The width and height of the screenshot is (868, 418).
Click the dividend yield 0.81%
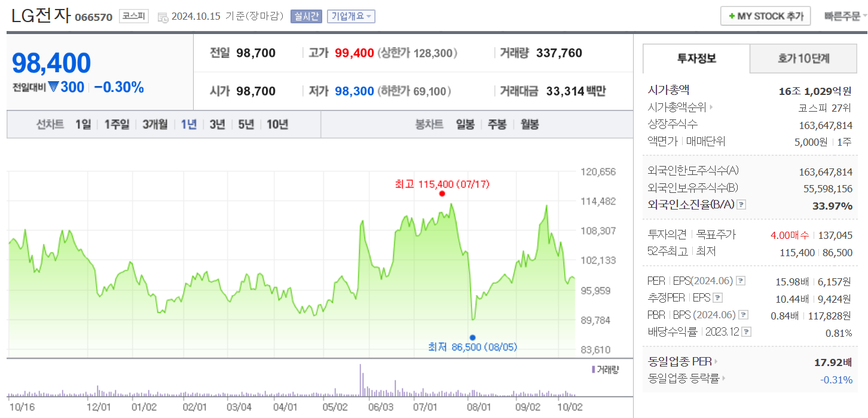tap(839, 333)
